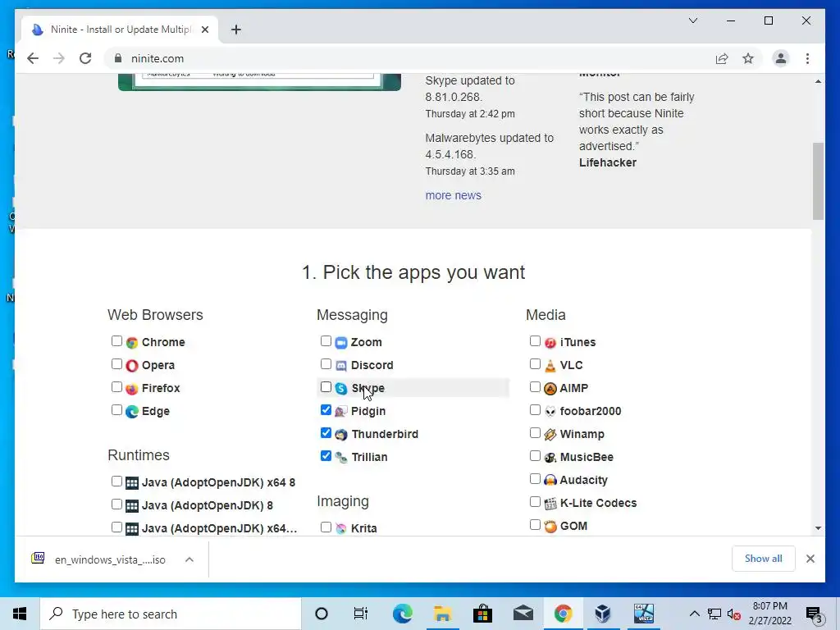Click the Zoom app icon
840x630 pixels.
point(341,342)
